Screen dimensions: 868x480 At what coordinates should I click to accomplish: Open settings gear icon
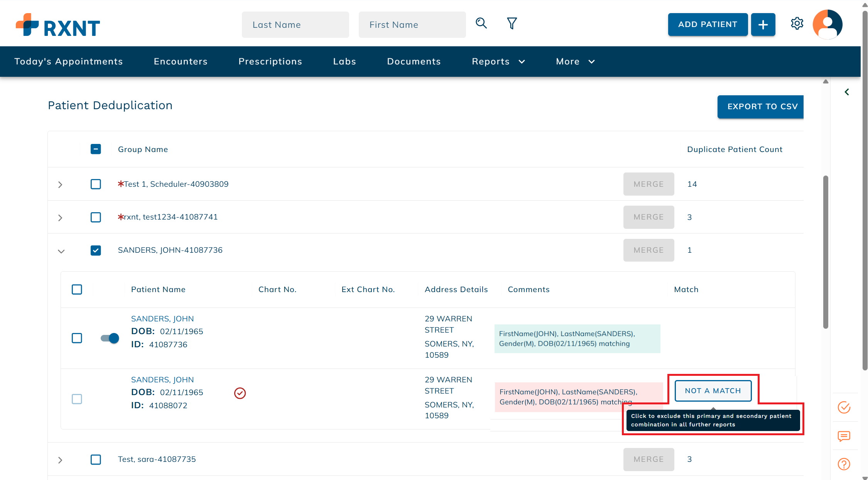tap(797, 24)
